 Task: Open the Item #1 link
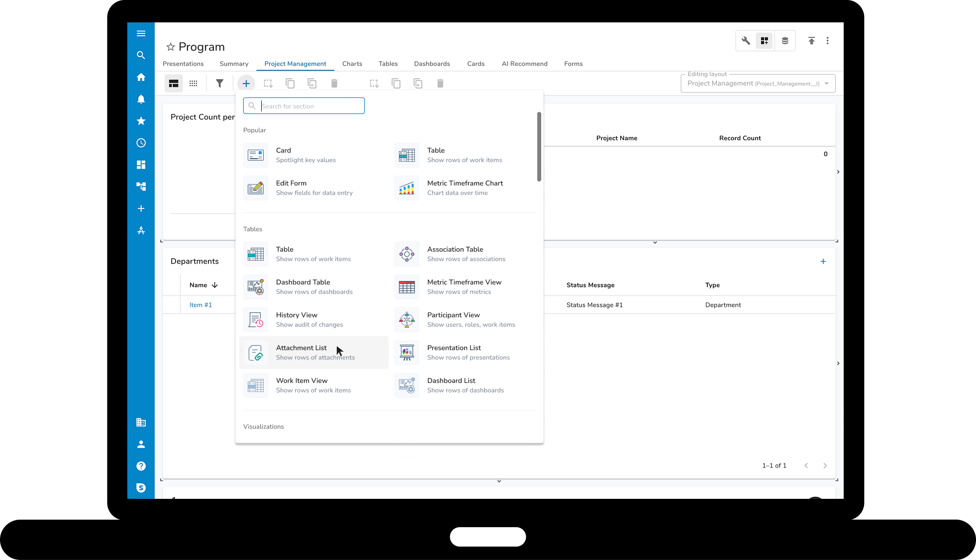coord(200,305)
